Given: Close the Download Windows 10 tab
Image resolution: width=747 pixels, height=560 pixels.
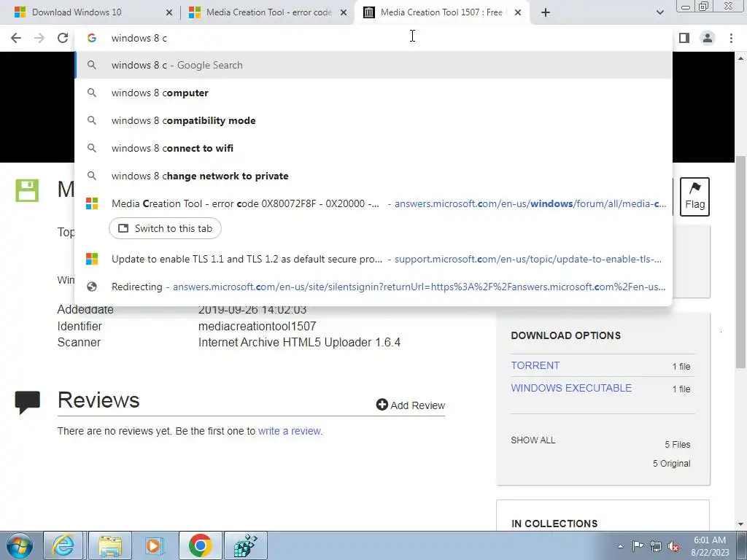Looking at the screenshot, I should tap(169, 13).
